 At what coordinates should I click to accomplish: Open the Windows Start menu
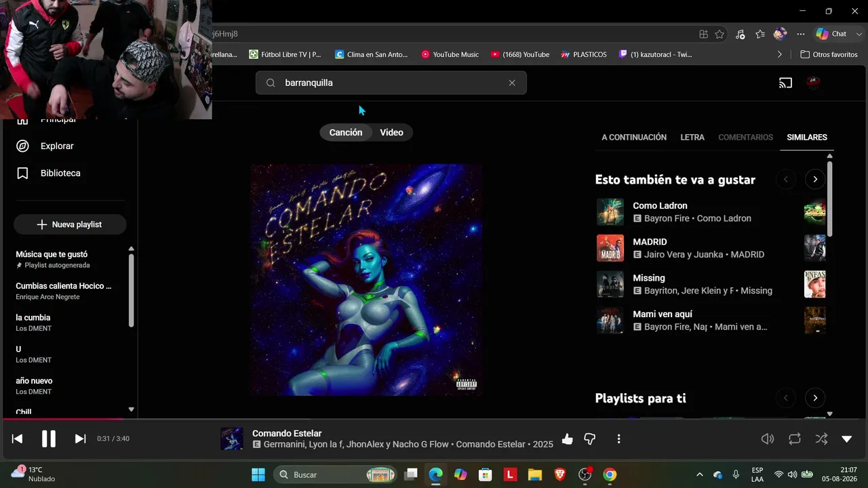pos(258,474)
